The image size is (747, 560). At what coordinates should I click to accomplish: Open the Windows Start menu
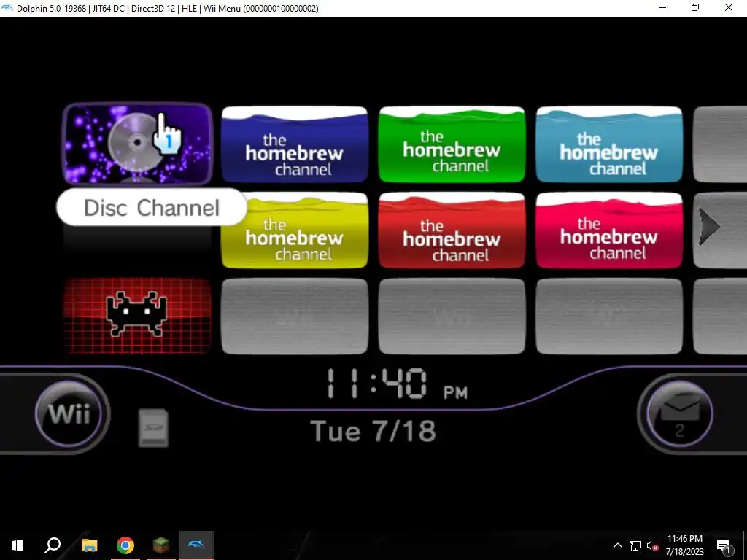point(18,545)
